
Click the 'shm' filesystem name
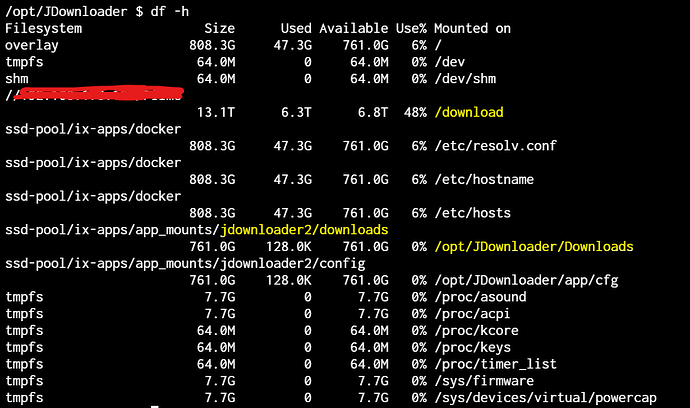[x=17, y=79]
